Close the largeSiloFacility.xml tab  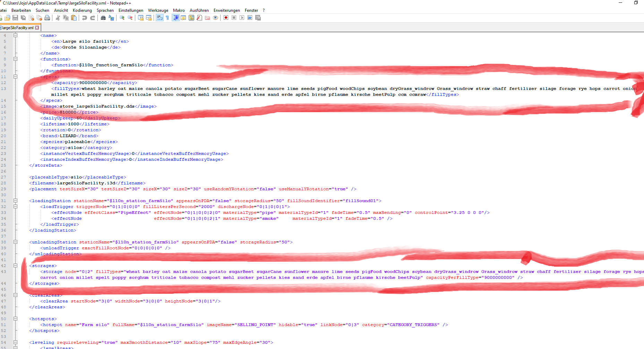pyautogui.click(x=37, y=28)
